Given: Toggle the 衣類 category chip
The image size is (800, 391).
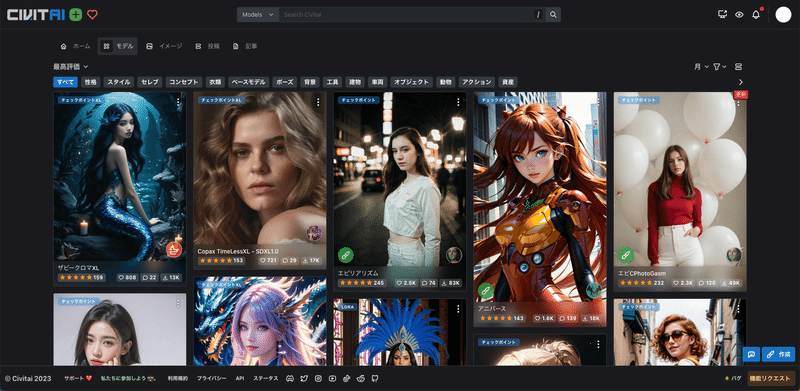Looking at the screenshot, I should (x=215, y=82).
